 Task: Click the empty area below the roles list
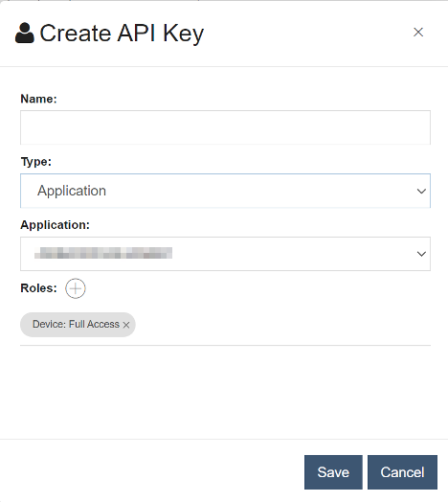pos(225,392)
